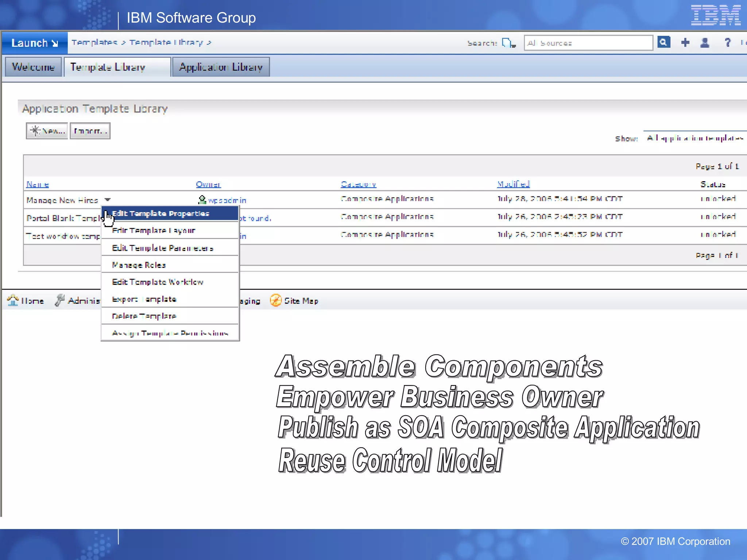Choose Edit Template Parameters menu item

point(170,248)
